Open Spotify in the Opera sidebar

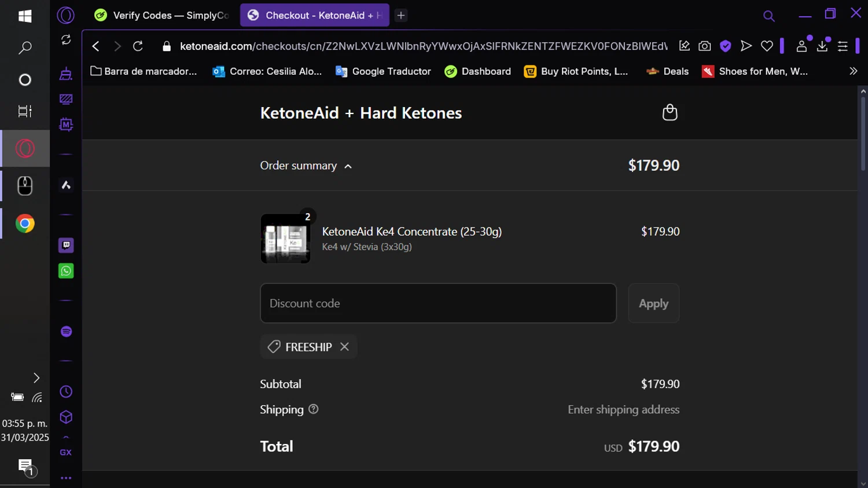tap(66, 332)
